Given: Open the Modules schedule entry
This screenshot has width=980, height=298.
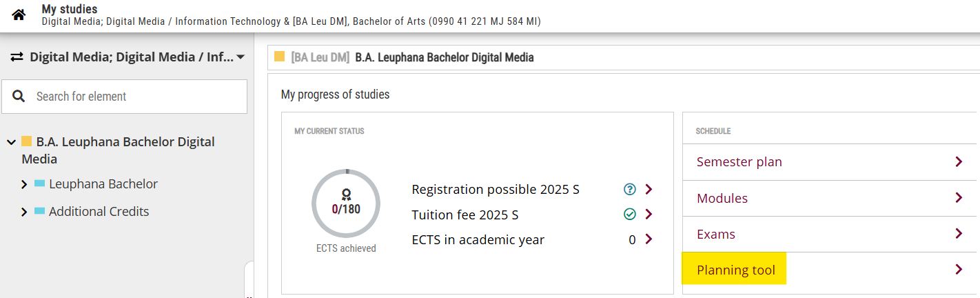Looking at the screenshot, I should tap(829, 198).
